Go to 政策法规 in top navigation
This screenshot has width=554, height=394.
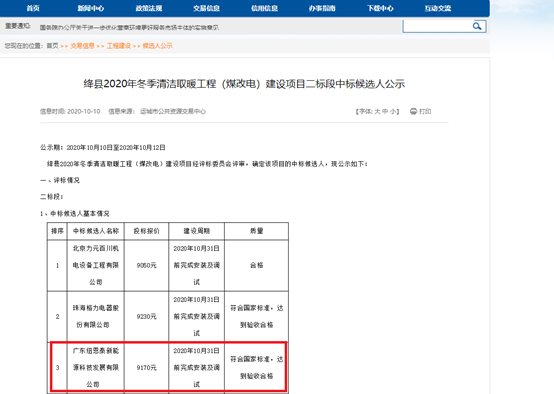tap(149, 8)
